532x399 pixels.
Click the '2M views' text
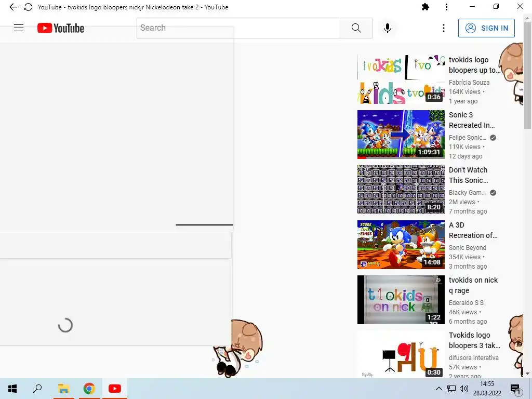462,202
